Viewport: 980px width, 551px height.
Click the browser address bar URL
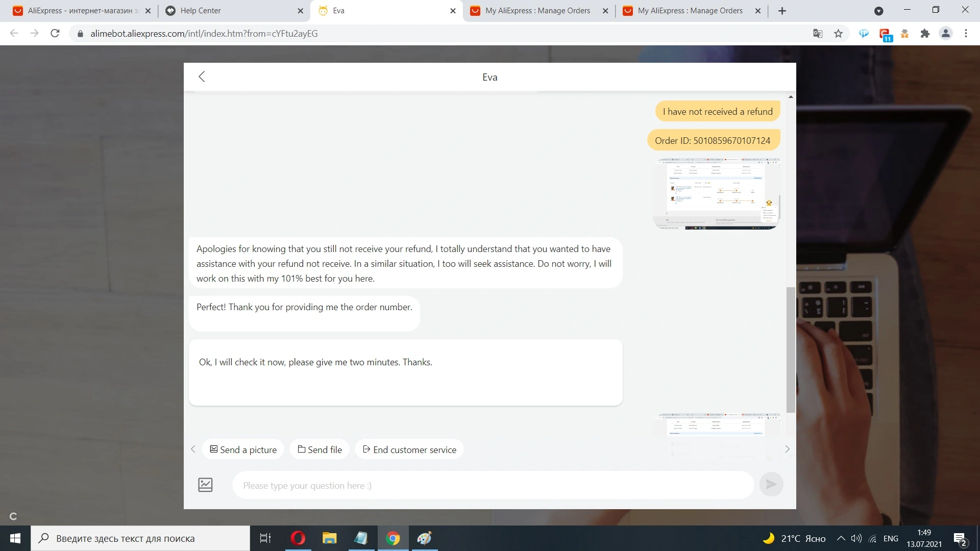click(x=204, y=34)
